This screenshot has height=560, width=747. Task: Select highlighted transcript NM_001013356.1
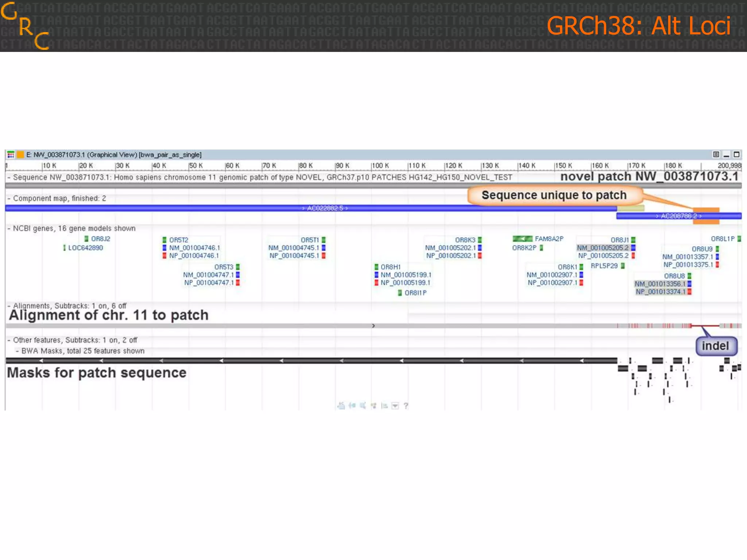pos(660,284)
